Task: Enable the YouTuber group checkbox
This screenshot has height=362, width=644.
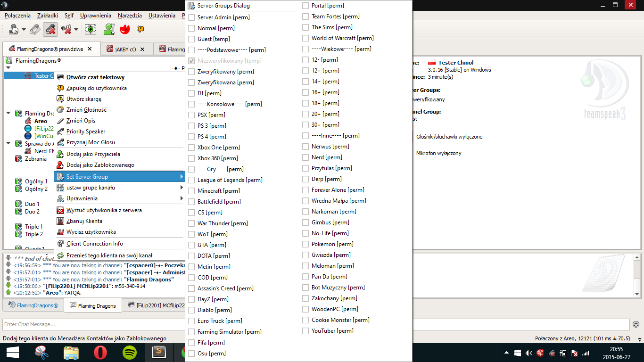Action: (x=305, y=331)
